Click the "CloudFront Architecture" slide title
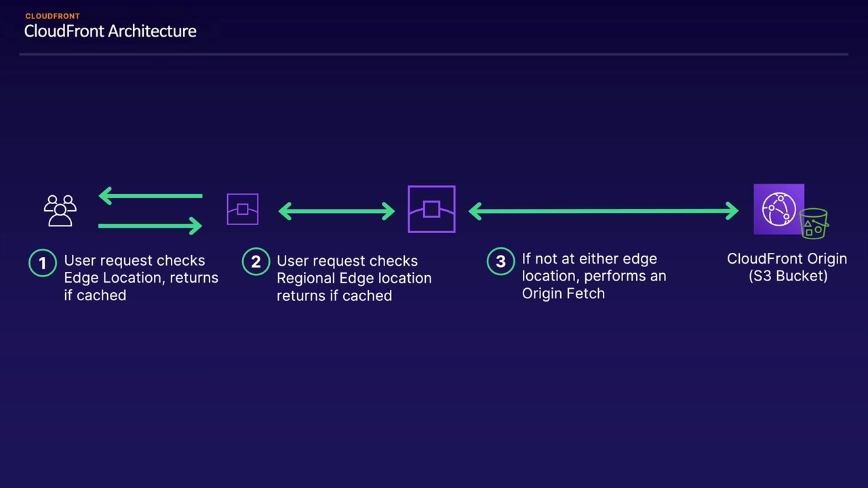 coord(110,31)
